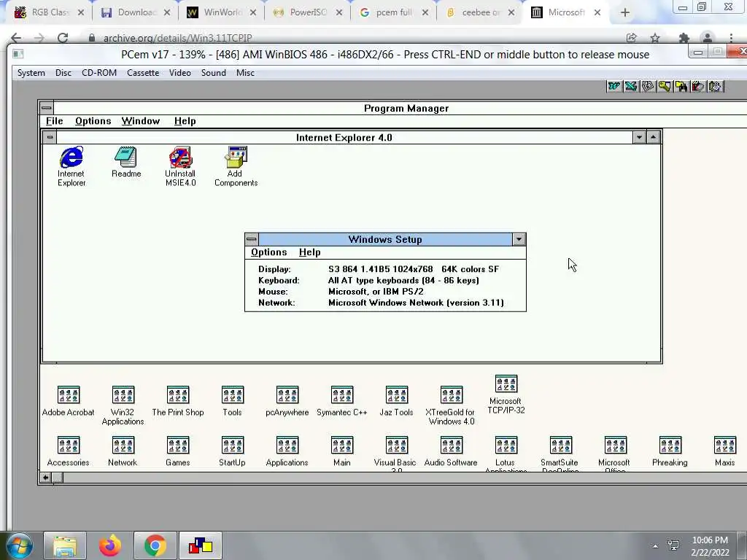Switch to the PowerISO browser tab
Viewport: 747px width, 560px height.
(x=307, y=12)
